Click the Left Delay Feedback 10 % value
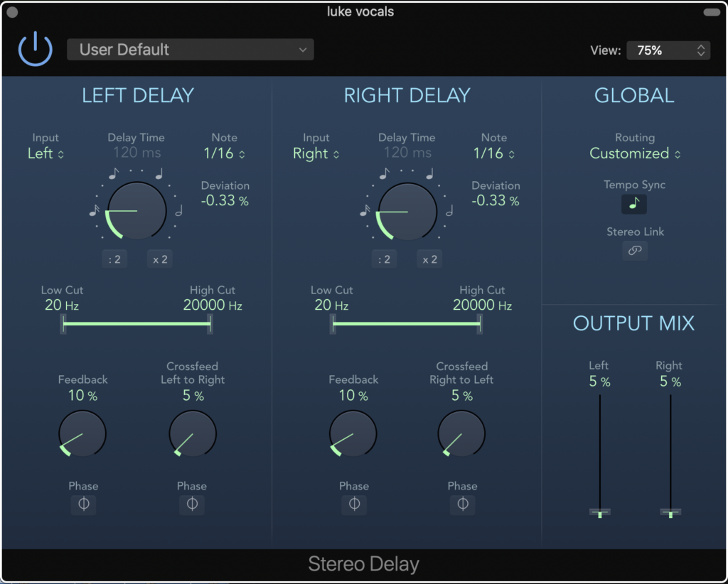 pos(82,396)
